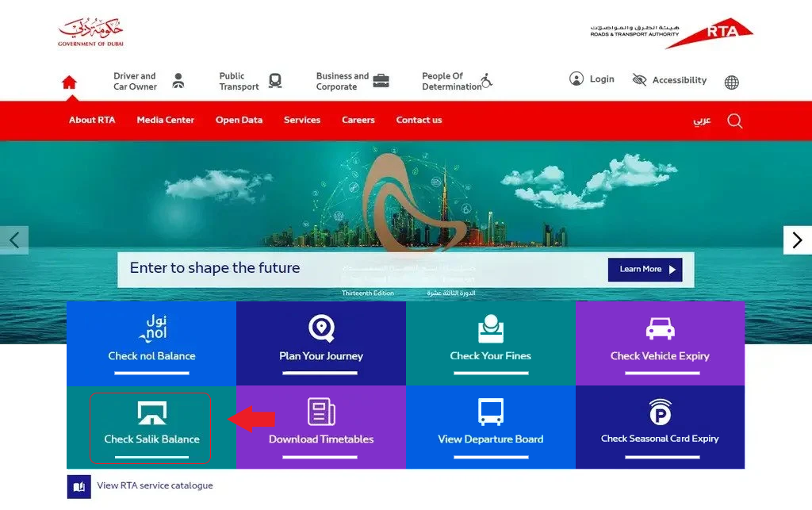Open Check Salik Balance
This screenshot has width=812, height=510.
(x=151, y=428)
